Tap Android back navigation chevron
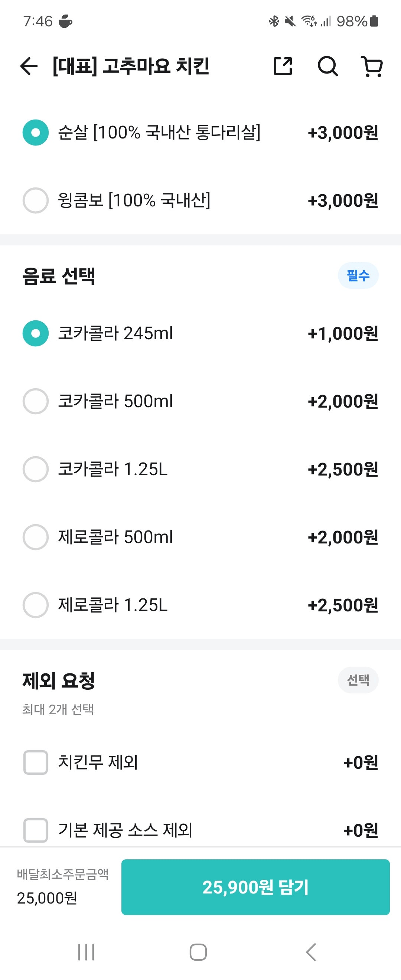401x980 pixels. (311, 952)
